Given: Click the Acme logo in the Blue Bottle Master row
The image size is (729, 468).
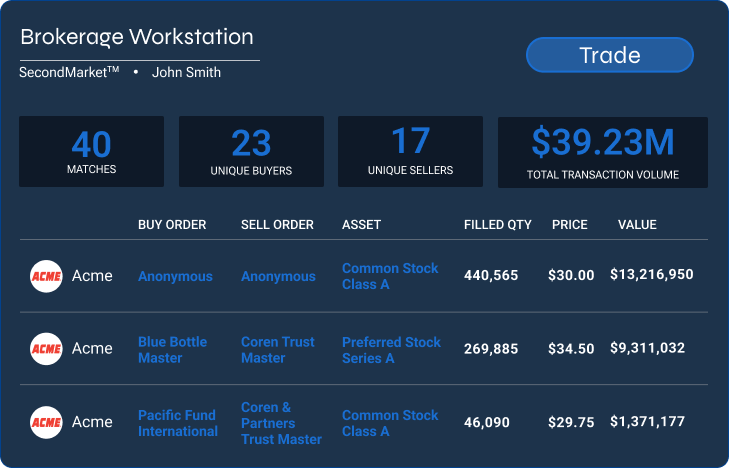Looking at the screenshot, I should pos(46,349).
